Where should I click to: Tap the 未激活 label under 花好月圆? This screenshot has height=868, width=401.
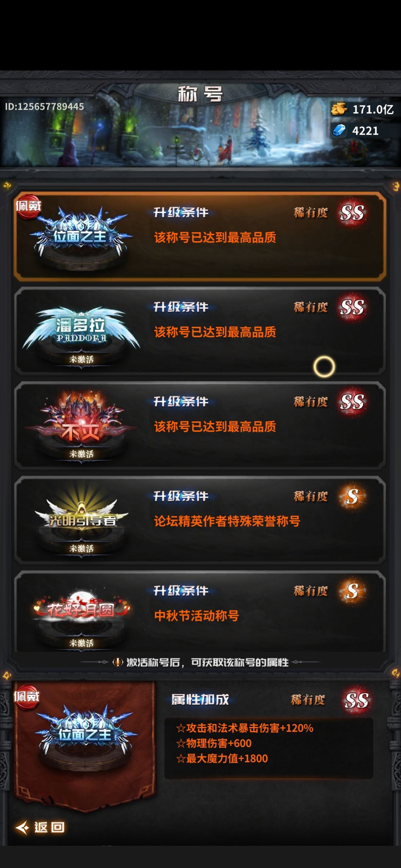[x=81, y=643]
